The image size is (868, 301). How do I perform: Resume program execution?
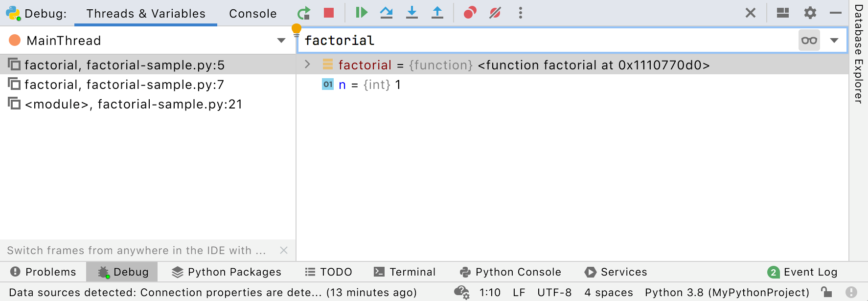click(x=362, y=13)
